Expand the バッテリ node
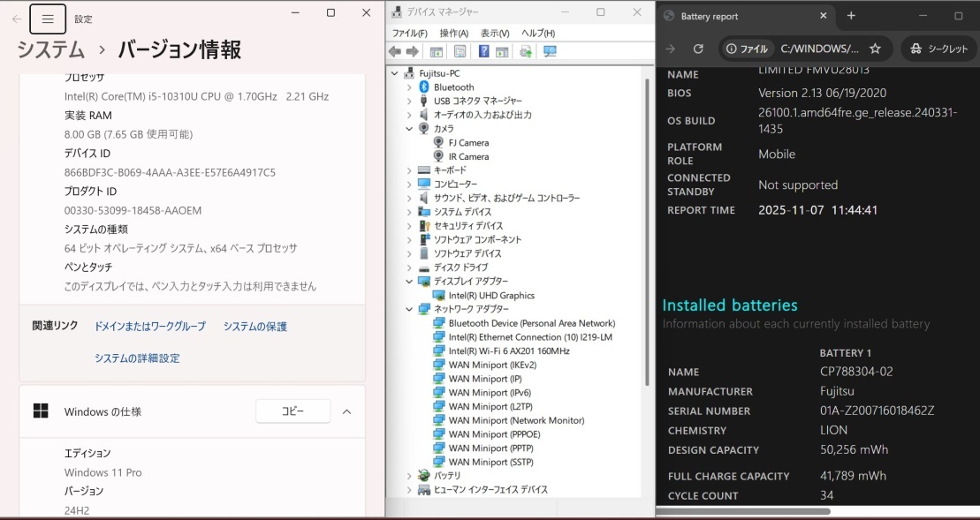Screen dimensions: 980x520 [409, 476]
